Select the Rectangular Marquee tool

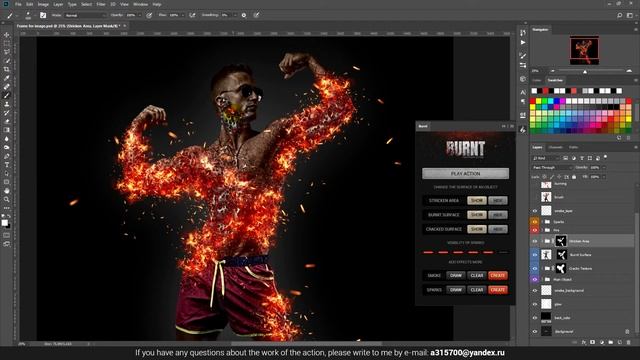tap(7, 43)
